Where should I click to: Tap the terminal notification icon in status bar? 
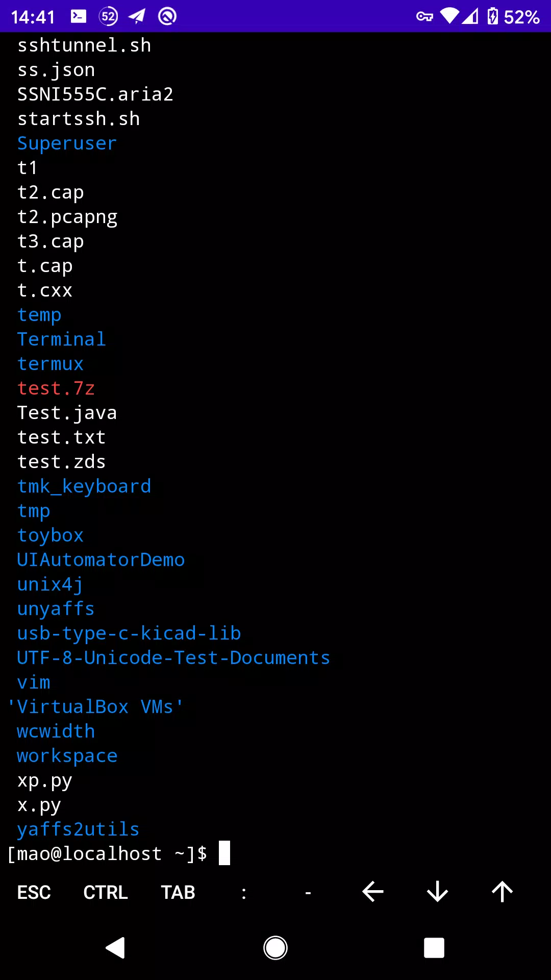79,16
